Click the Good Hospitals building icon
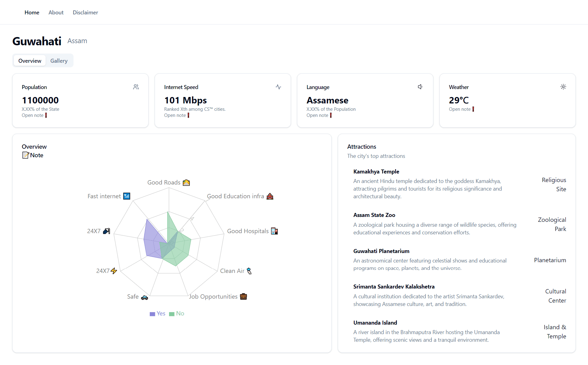The image size is (588, 365). coord(274,231)
